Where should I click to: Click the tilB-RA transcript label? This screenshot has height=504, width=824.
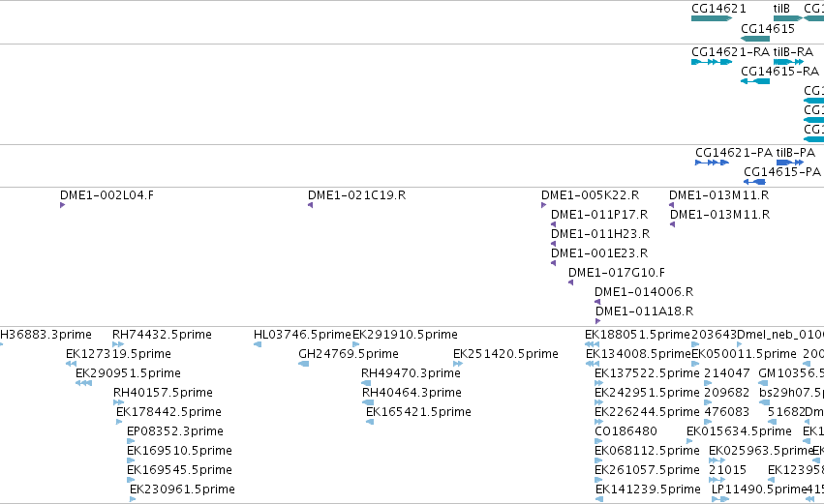tap(793, 52)
